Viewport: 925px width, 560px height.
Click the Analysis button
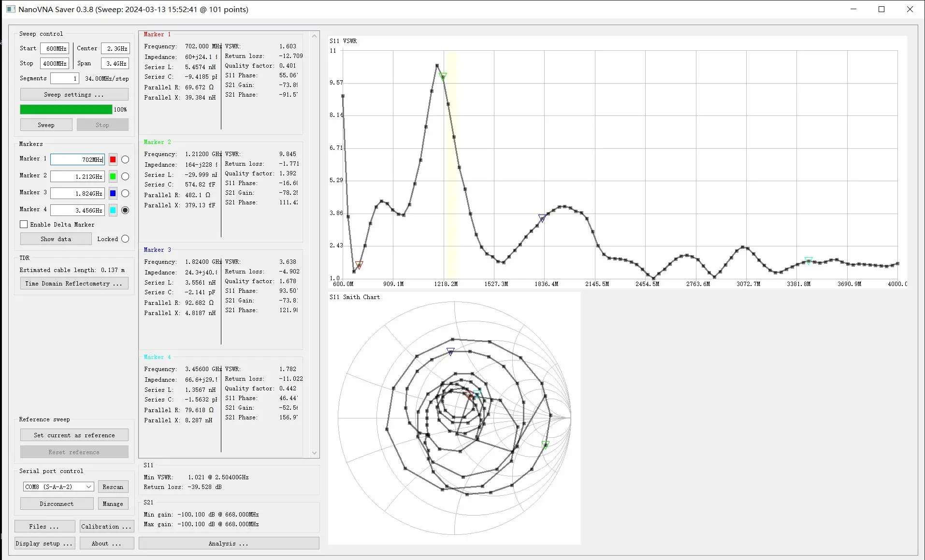[229, 544]
